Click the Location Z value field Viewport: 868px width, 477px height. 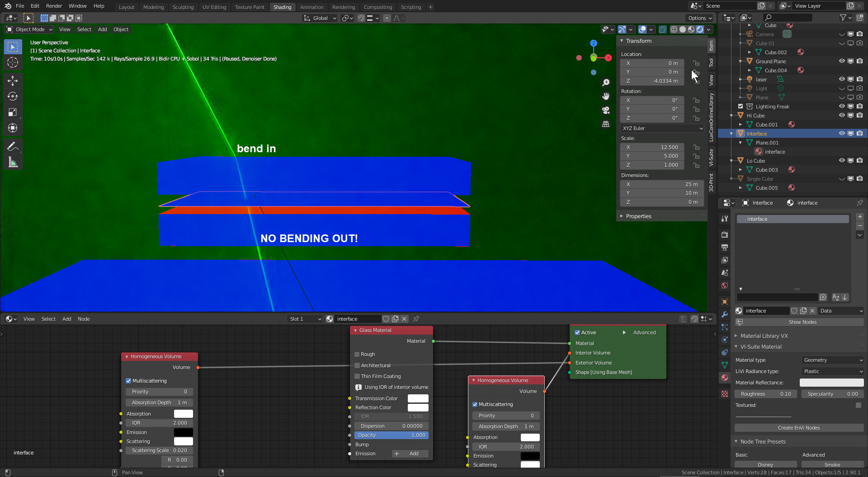[652, 81]
